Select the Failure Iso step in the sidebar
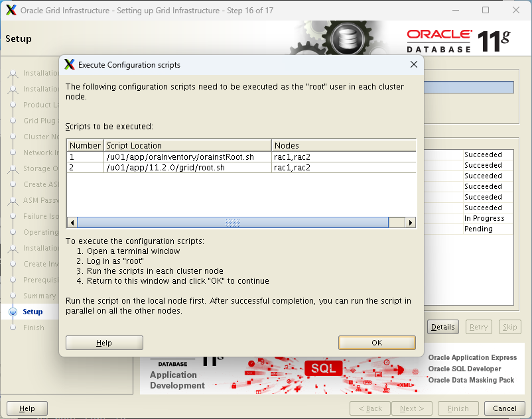 coord(40,216)
